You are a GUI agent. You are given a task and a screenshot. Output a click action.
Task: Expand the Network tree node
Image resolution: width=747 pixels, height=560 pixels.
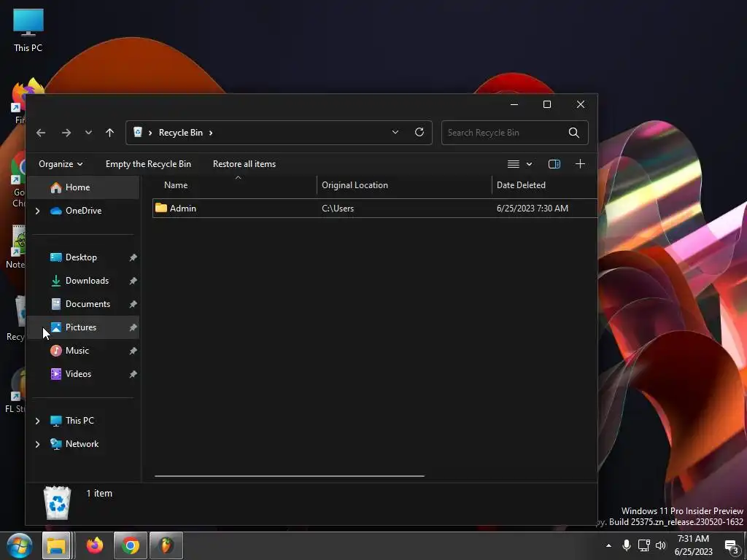point(38,444)
